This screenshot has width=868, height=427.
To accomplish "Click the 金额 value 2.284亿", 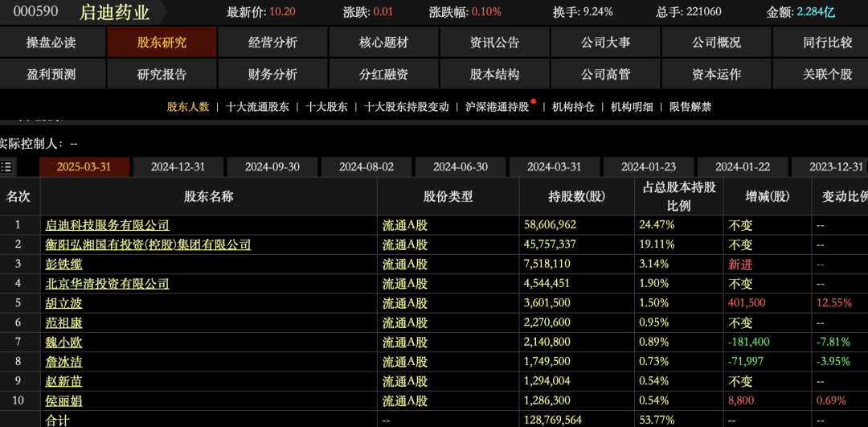I will [x=816, y=11].
